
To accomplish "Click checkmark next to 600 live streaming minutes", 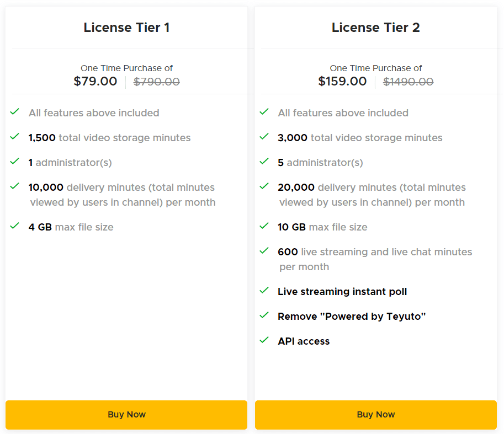I will (x=264, y=251).
